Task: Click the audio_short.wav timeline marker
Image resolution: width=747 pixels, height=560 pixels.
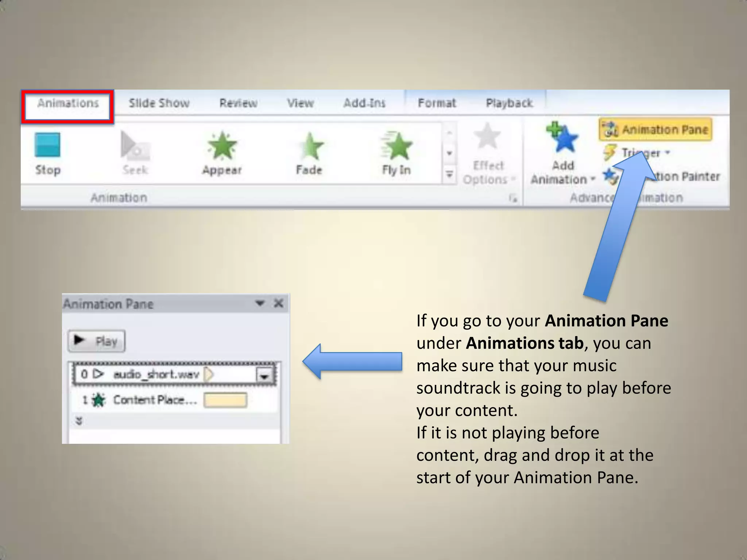Action: (x=208, y=374)
